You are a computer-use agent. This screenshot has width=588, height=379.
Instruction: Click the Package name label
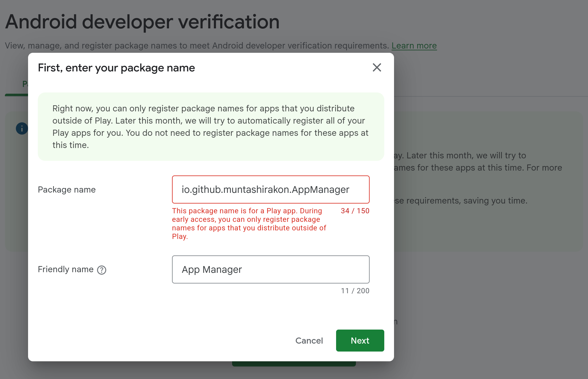coord(67,190)
